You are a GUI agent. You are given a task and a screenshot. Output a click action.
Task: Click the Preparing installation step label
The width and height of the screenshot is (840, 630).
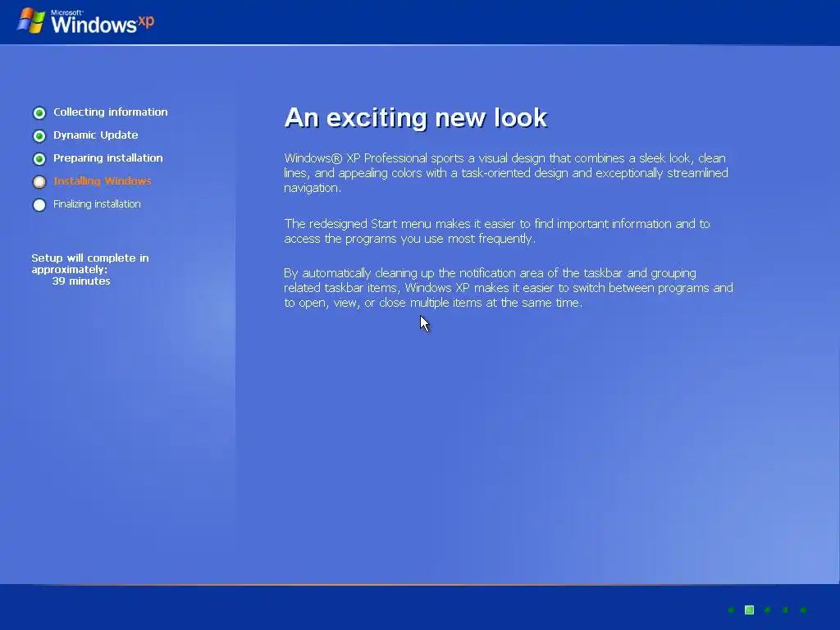pos(107,158)
